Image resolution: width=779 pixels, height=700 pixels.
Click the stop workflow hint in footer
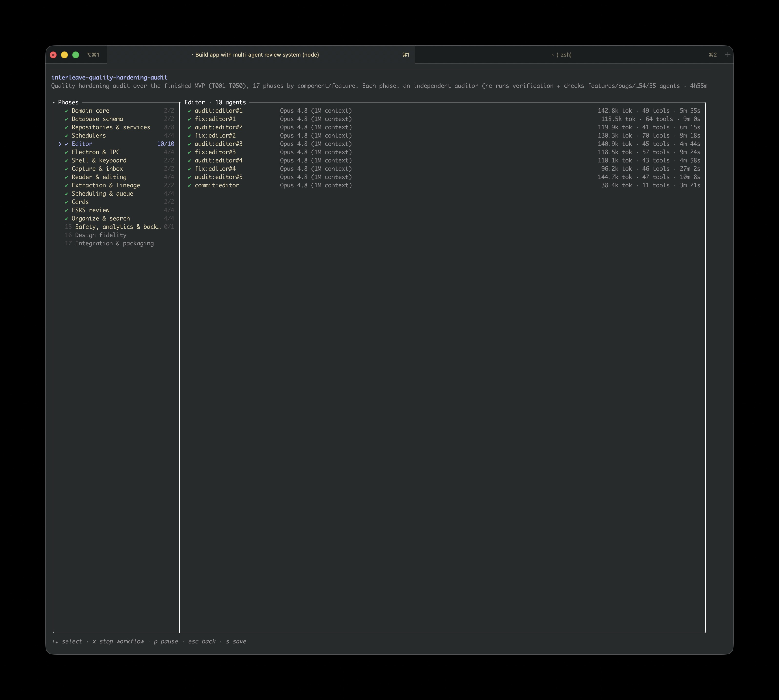(118, 641)
